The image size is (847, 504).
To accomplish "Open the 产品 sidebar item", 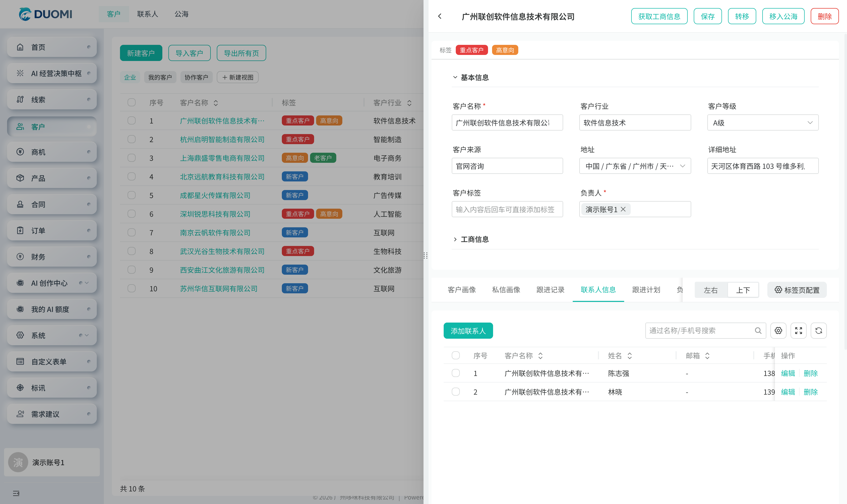I will click(52, 178).
